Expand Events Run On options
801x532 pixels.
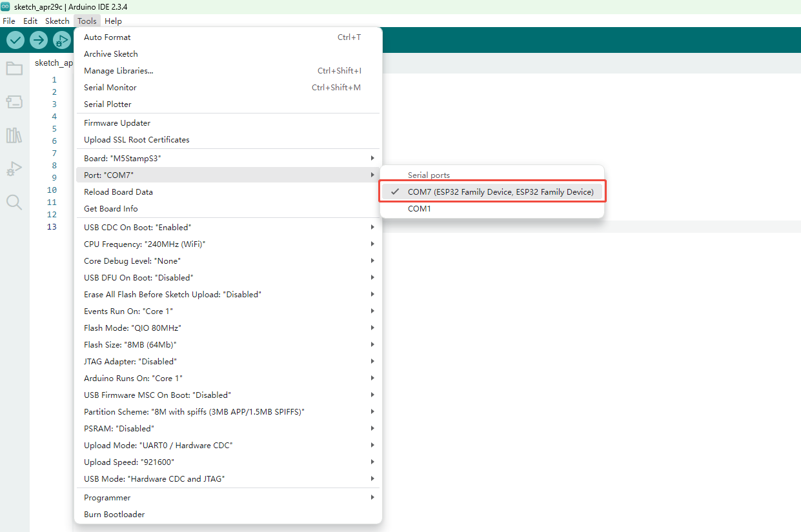228,311
